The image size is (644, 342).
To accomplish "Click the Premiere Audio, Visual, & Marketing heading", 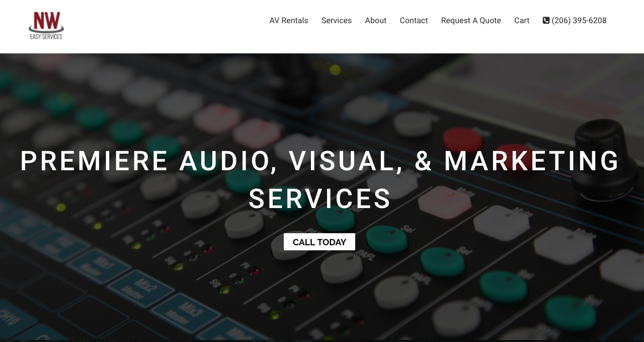I will tap(320, 161).
